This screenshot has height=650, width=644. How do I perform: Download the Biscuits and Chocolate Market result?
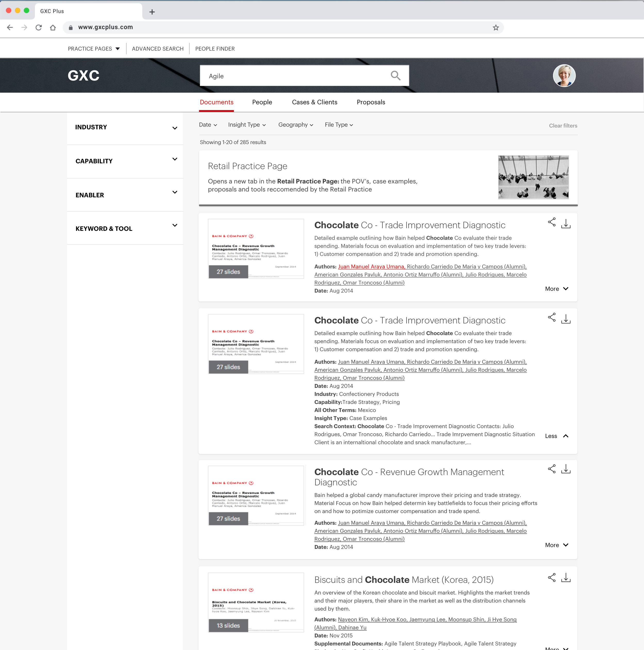coord(566,578)
